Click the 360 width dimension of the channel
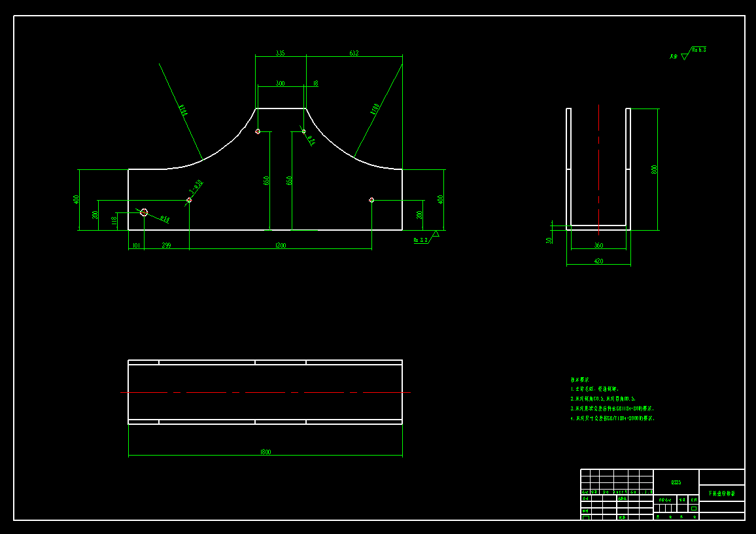This screenshot has width=756, height=534. (600, 246)
